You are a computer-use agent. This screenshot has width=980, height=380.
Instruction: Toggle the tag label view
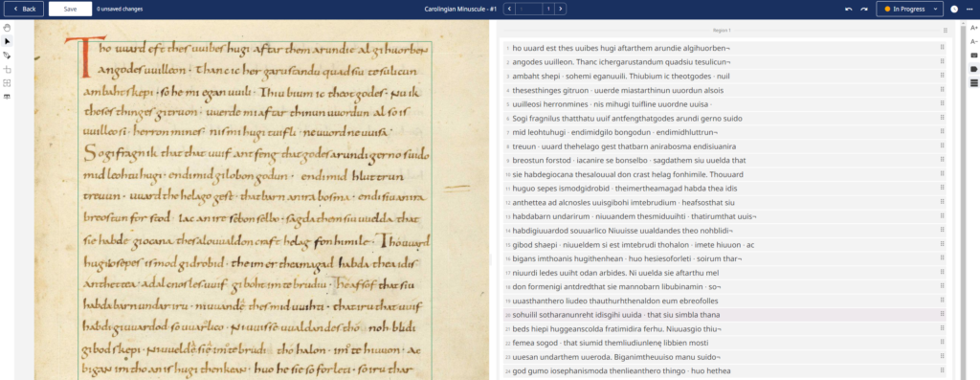(x=973, y=69)
